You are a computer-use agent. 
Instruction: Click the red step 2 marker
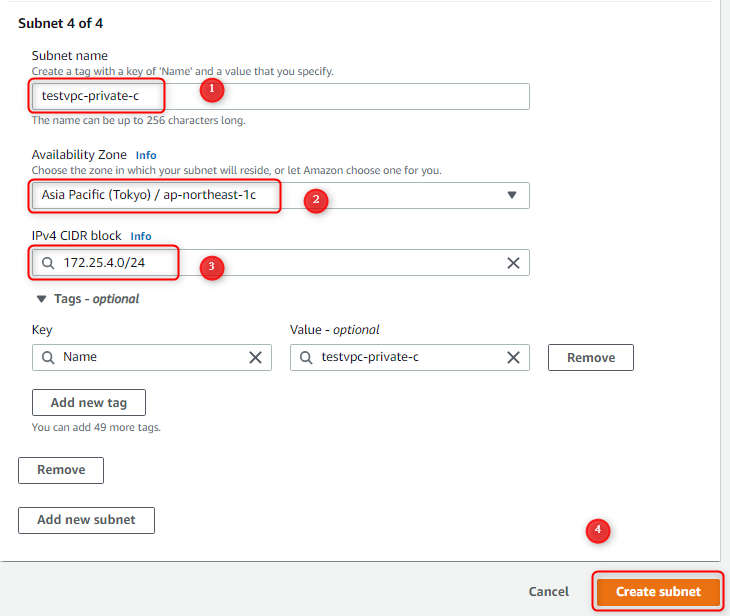click(316, 201)
